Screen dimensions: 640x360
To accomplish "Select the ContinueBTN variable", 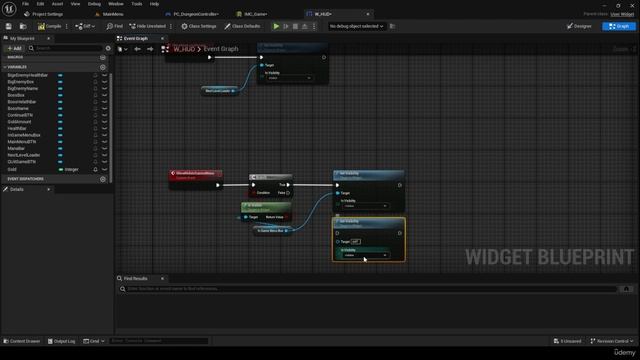I will [x=20, y=115].
